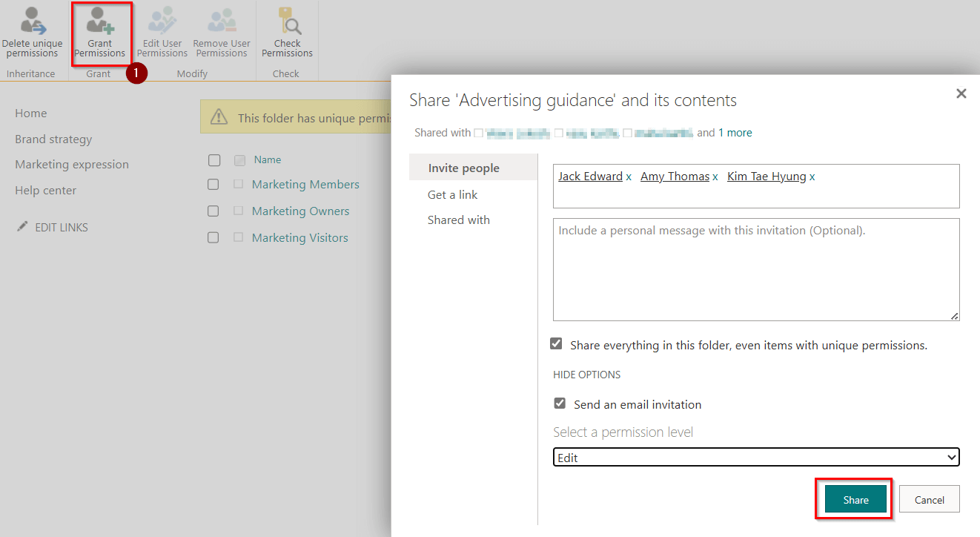This screenshot has height=537, width=980.
Task: Sort by the Name column header
Action: pos(268,159)
